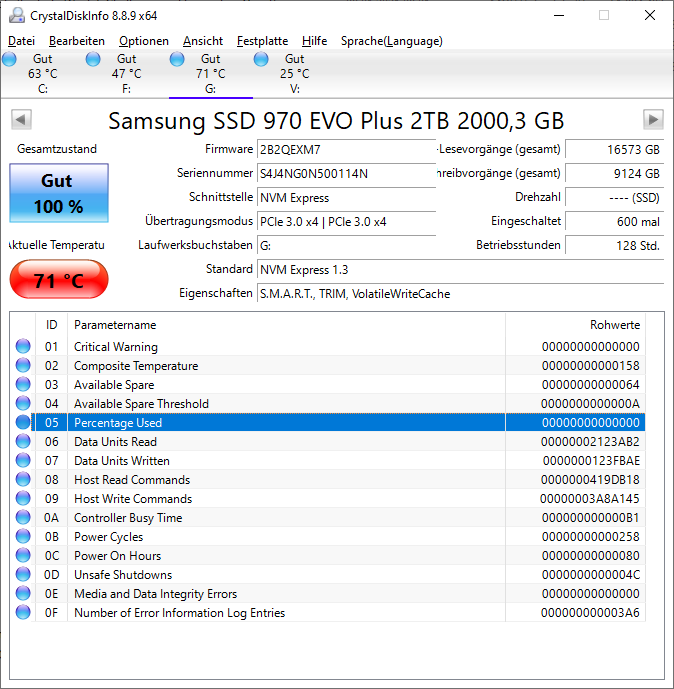
Task: Click the red 71 °C temperature button
Action: pyautogui.click(x=59, y=279)
